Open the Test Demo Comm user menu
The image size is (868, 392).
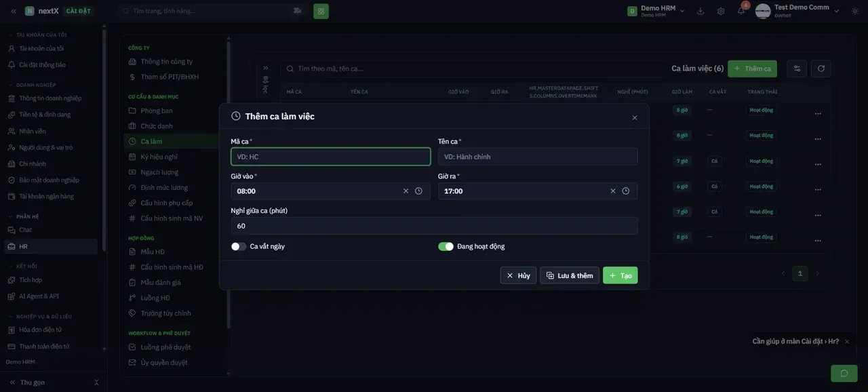coord(797,11)
